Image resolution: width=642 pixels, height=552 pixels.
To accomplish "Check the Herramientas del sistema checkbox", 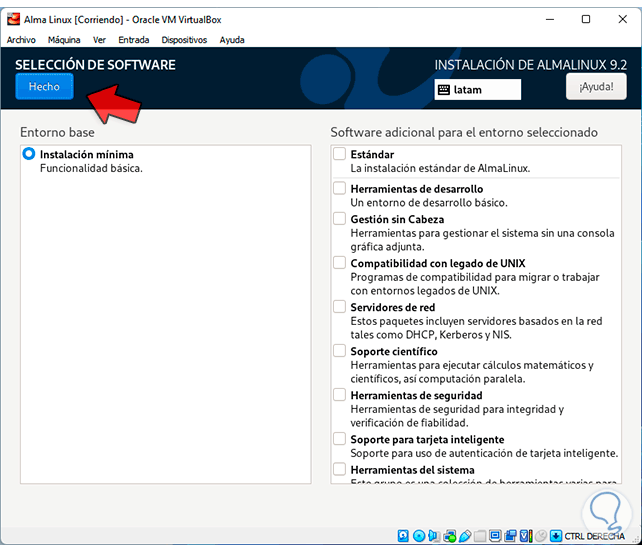I will [x=339, y=469].
